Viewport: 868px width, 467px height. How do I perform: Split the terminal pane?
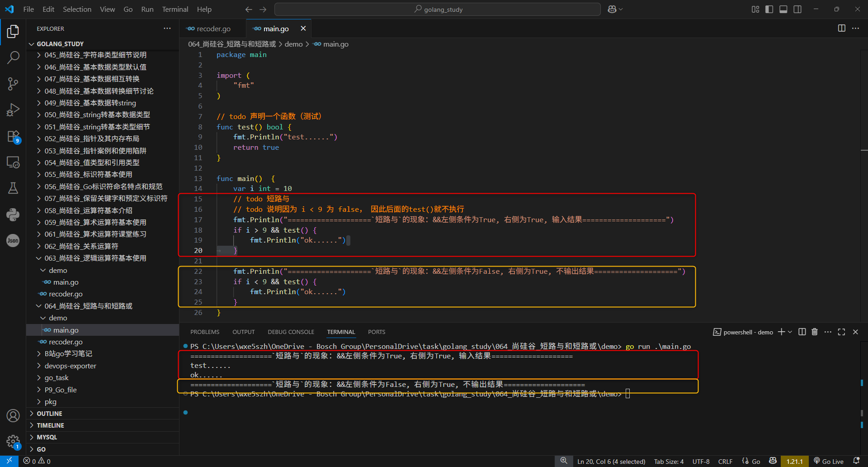click(x=802, y=332)
